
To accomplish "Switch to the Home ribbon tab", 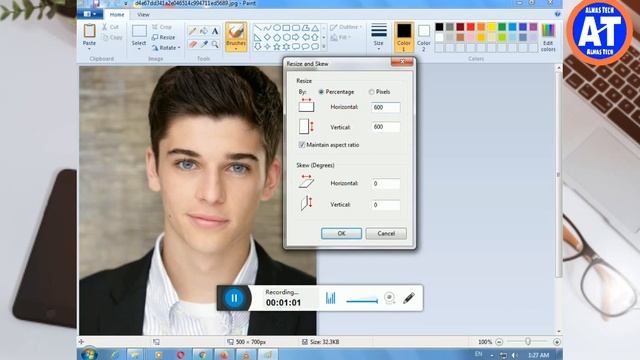I will (x=117, y=14).
